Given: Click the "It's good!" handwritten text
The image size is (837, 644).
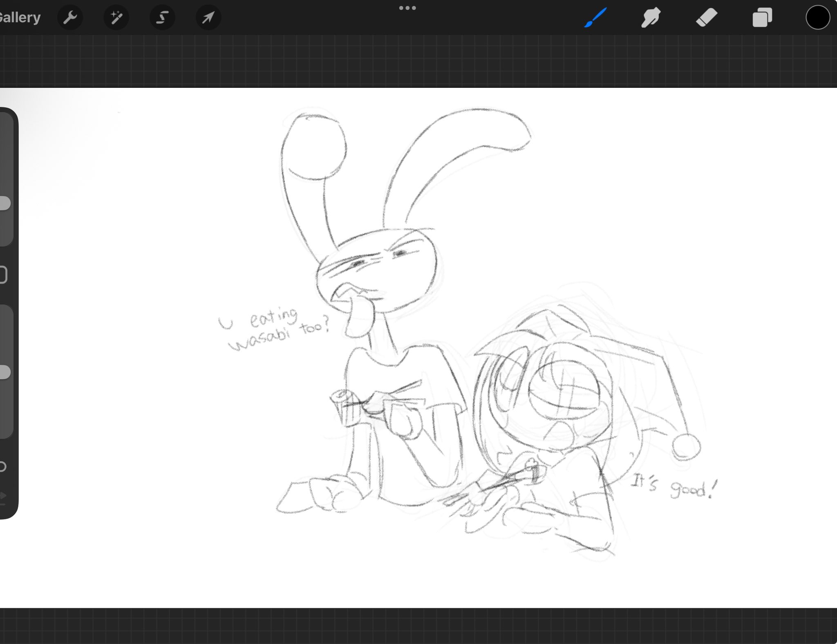Looking at the screenshot, I should click(x=673, y=486).
